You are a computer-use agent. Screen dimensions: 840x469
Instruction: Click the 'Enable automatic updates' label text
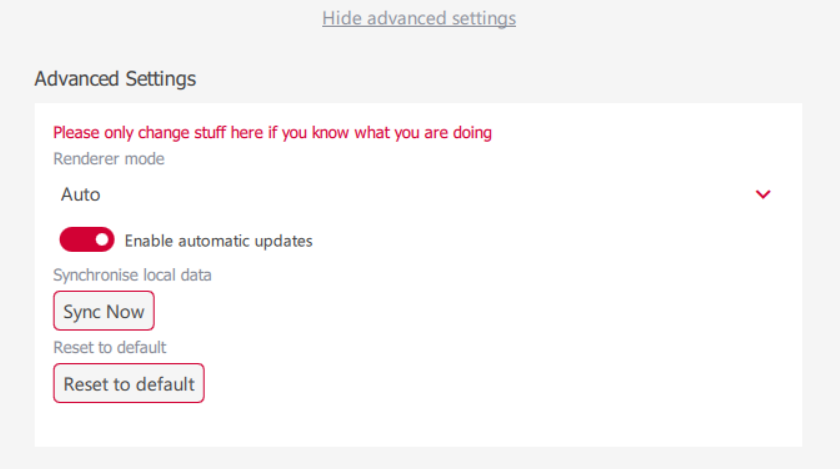(219, 241)
